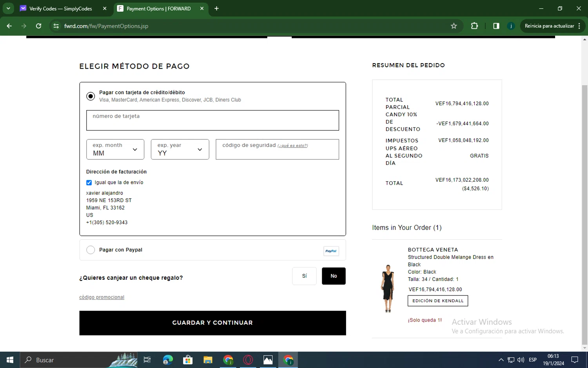Click ESP language indicator
588x368 pixels.
pyautogui.click(x=533, y=360)
